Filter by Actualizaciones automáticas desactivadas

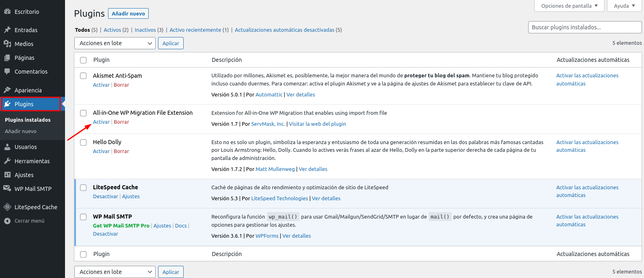click(284, 30)
